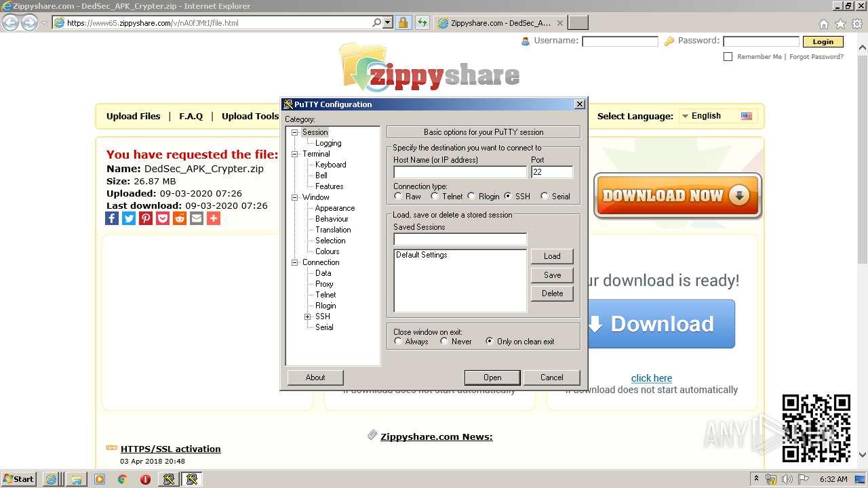Choose Only on clean exit option

(490, 341)
